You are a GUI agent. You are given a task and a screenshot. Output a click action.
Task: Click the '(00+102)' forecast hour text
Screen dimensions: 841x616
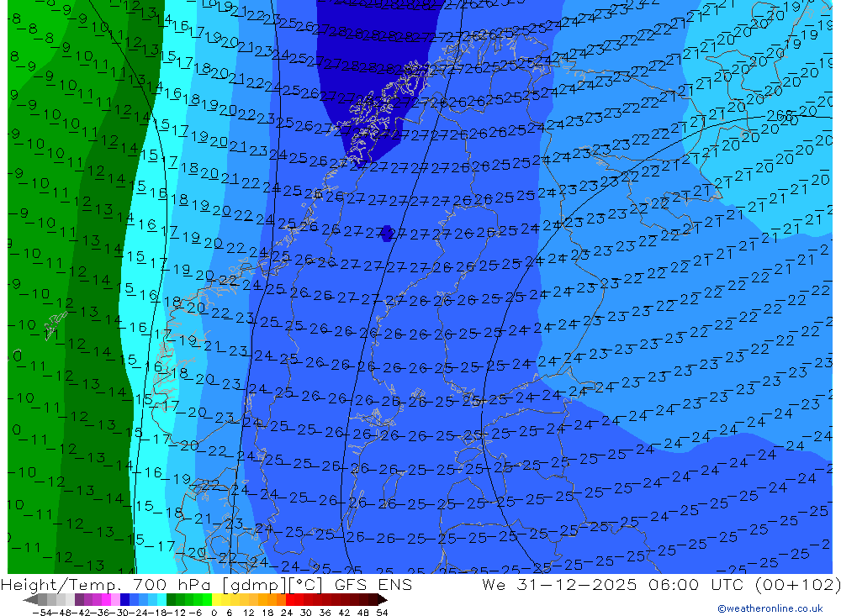797,585
